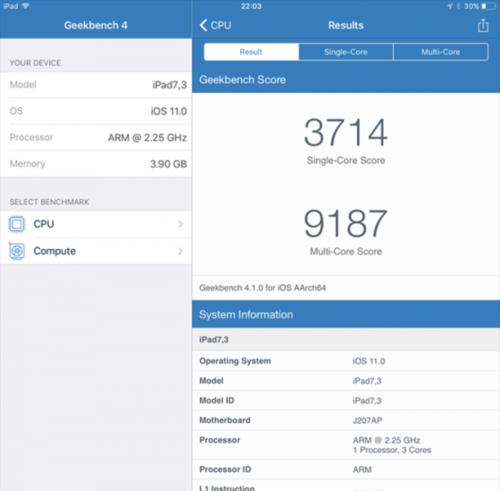The image size is (500, 491).
Task: Tap the Motherboard J207AP row
Action: (x=346, y=420)
